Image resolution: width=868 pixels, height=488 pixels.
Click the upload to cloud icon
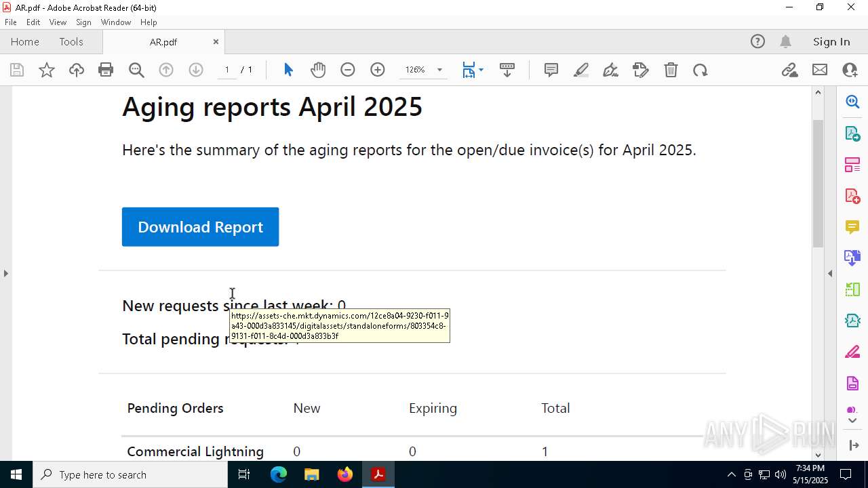coord(77,70)
